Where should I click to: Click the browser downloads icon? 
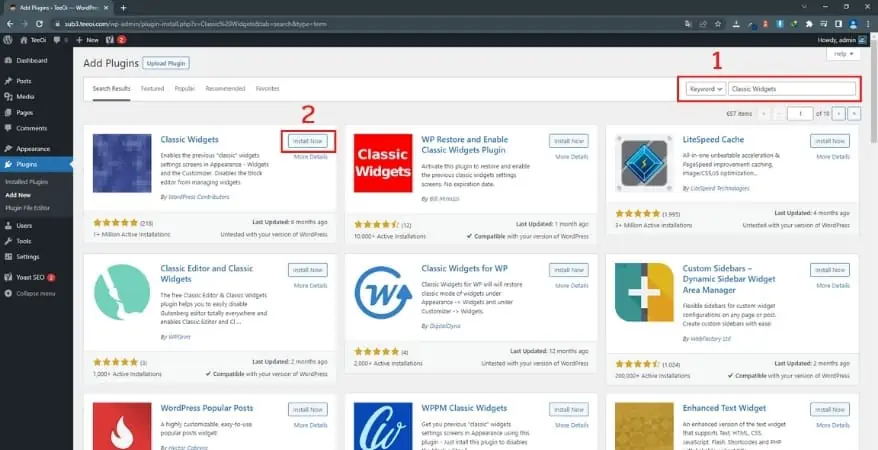[x=736, y=24]
